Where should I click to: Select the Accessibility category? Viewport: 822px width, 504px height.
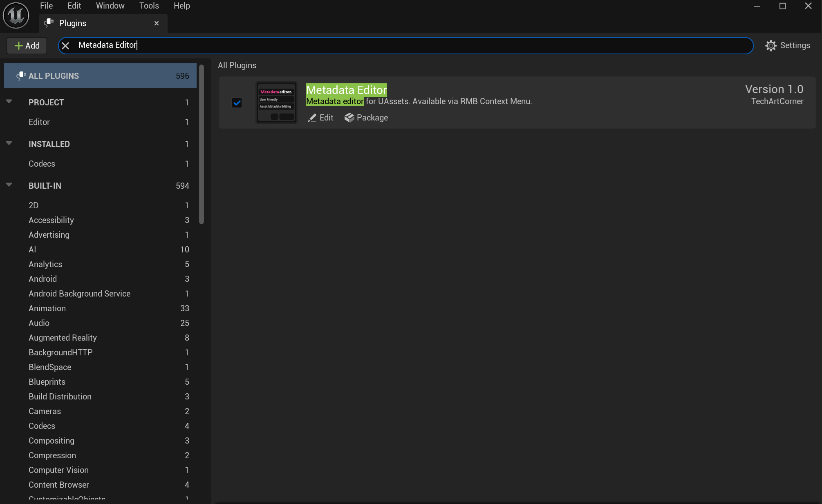pos(100,220)
